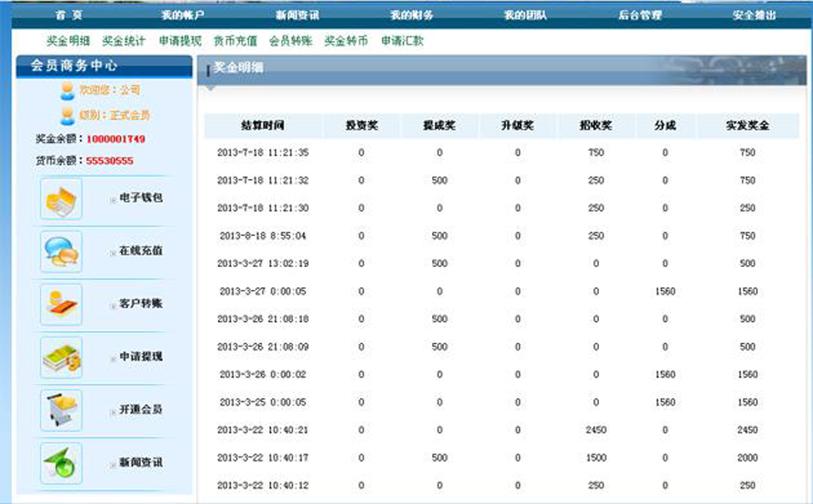Select the 2013-3-22 10:40:17 timestamp

pyautogui.click(x=263, y=458)
